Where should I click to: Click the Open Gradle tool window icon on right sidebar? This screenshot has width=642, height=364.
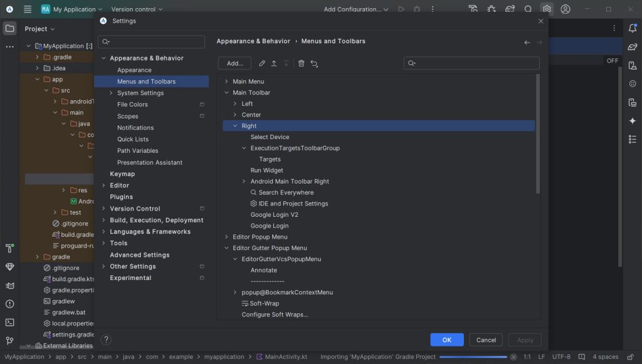click(x=633, y=46)
